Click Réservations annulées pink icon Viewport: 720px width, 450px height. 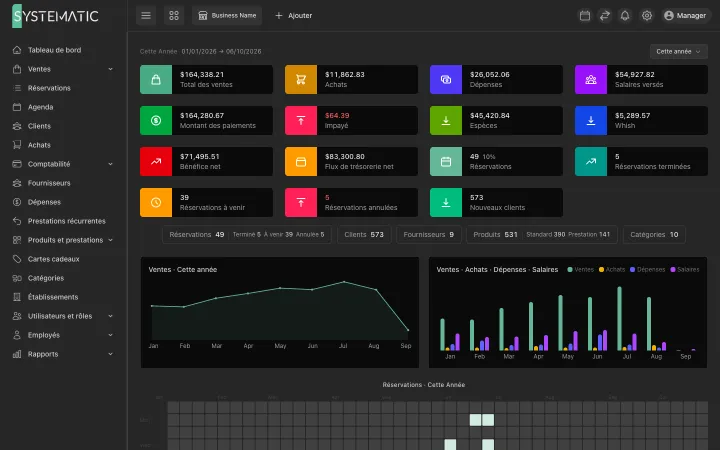coord(301,202)
